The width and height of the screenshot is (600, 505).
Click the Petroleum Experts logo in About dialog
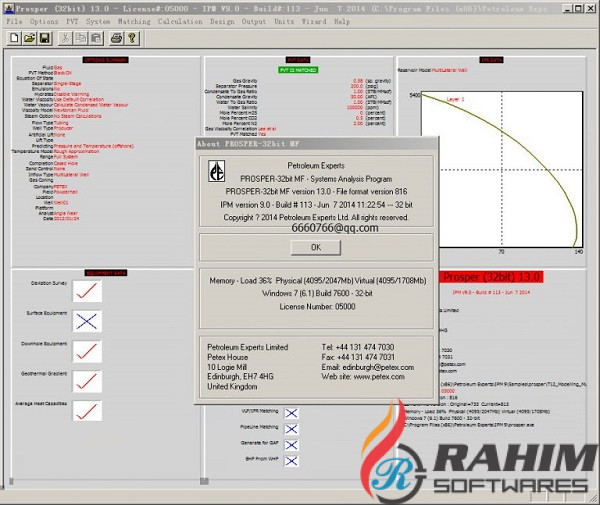tap(217, 171)
